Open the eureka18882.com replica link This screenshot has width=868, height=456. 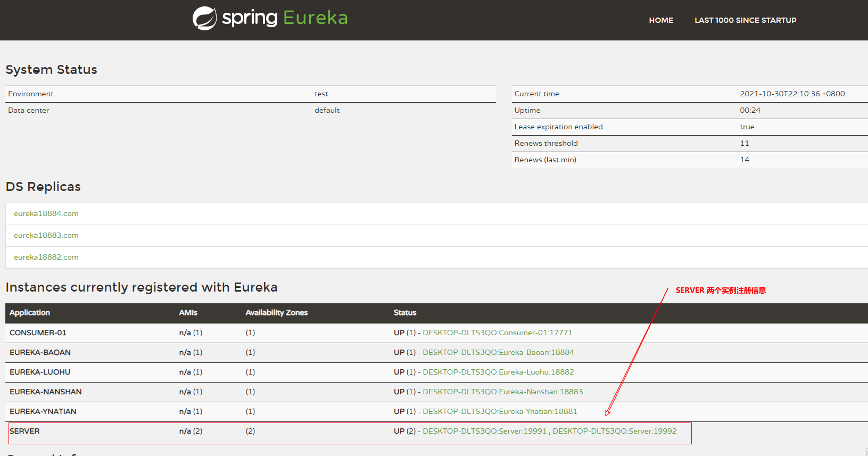(46, 257)
